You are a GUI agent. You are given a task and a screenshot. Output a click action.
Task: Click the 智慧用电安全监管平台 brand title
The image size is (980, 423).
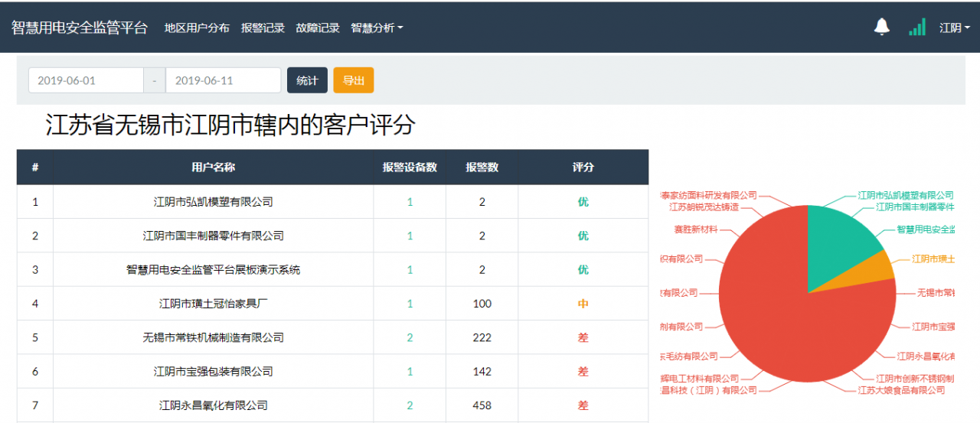(80, 28)
